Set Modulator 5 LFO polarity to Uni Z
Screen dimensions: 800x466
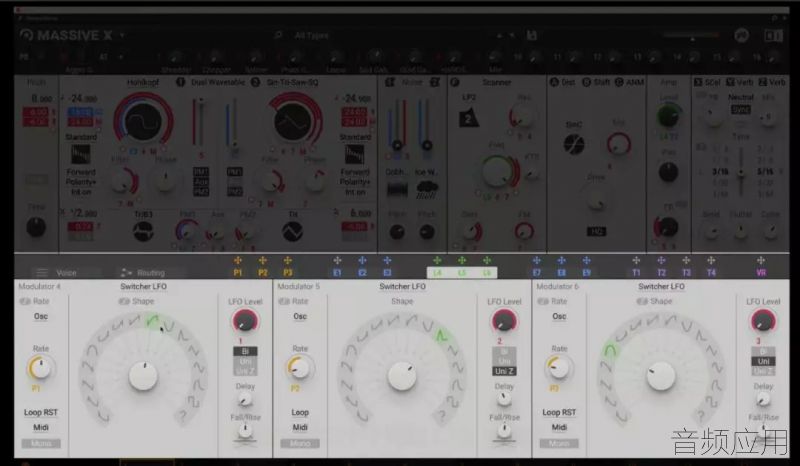click(x=504, y=371)
